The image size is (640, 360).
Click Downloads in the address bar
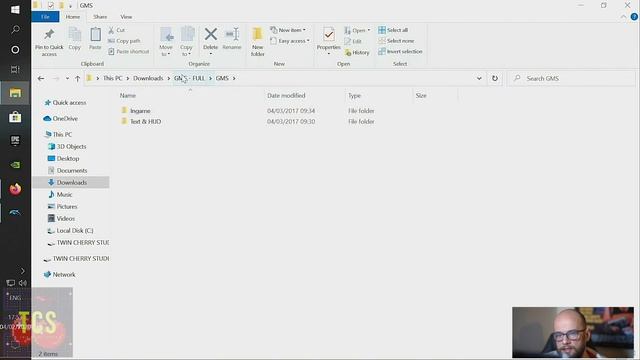(x=148, y=78)
